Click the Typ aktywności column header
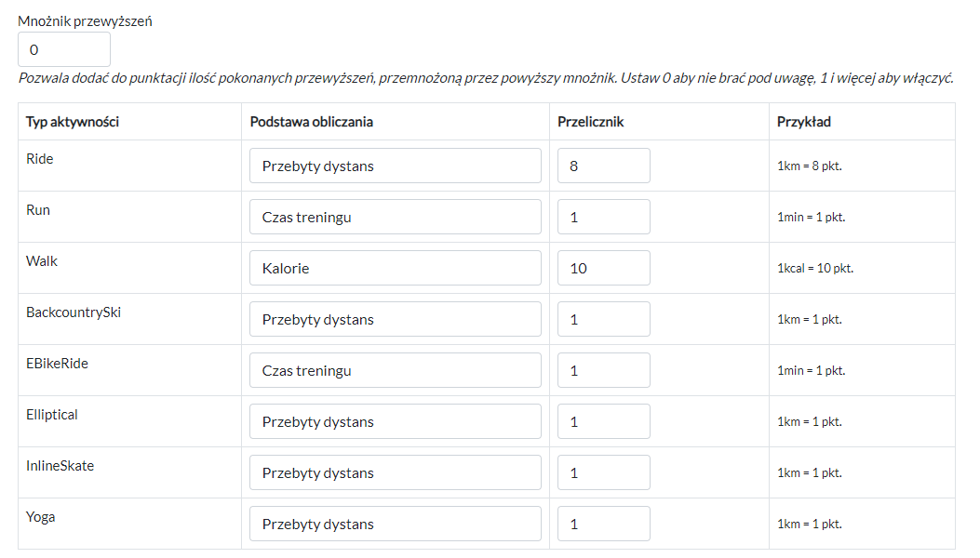 click(73, 122)
